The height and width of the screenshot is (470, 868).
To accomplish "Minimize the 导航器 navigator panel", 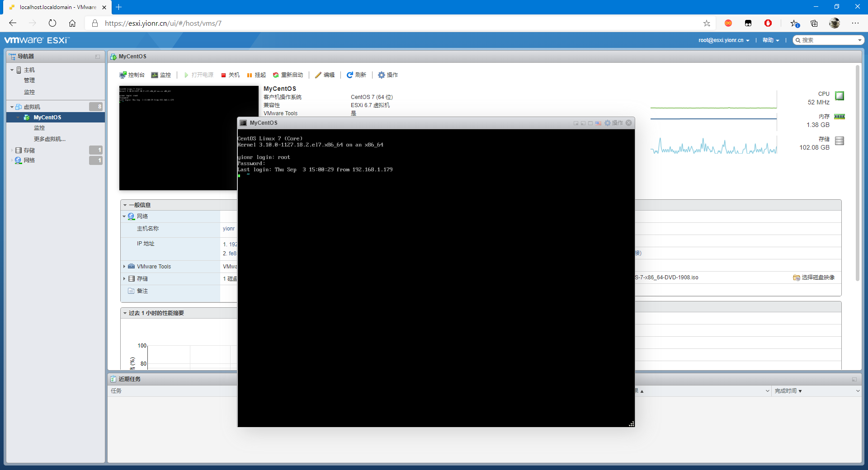I will [x=98, y=56].
